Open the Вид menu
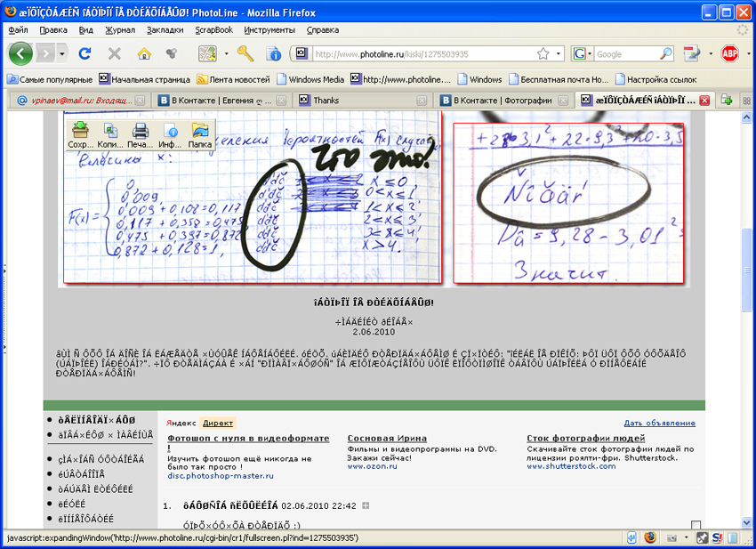756x549 pixels. click(x=85, y=30)
